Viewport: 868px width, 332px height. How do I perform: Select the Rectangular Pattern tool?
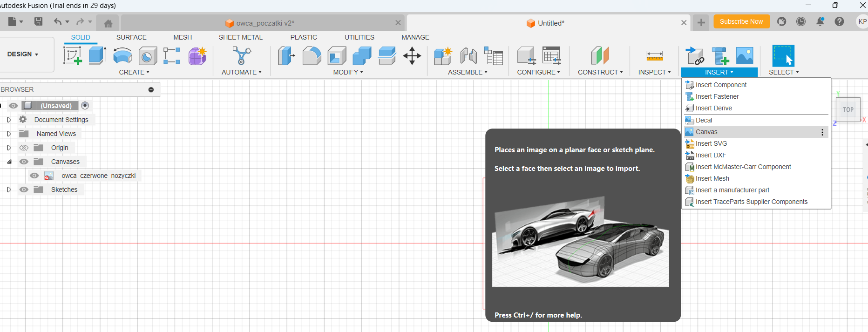[x=172, y=56]
